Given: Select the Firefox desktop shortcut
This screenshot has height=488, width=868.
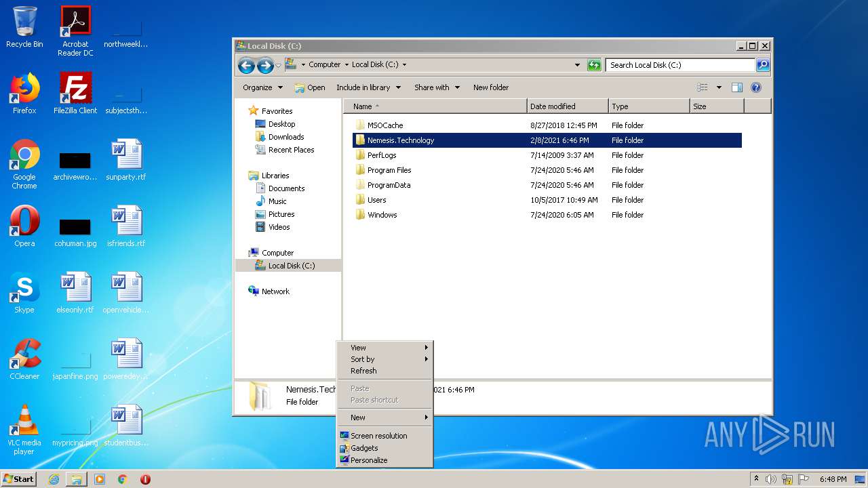Looking at the screenshot, I should (x=24, y=94).
